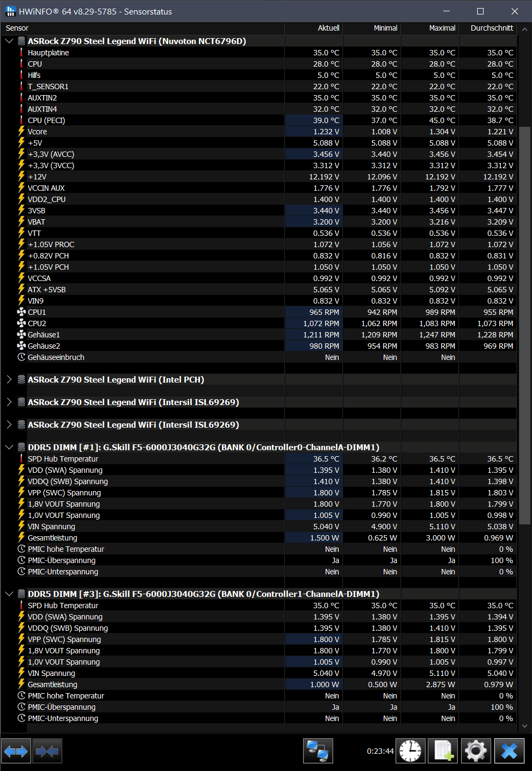
Task: Click the chip icon beside Nuvoton NCT6796D
Action: coord(21,41)
